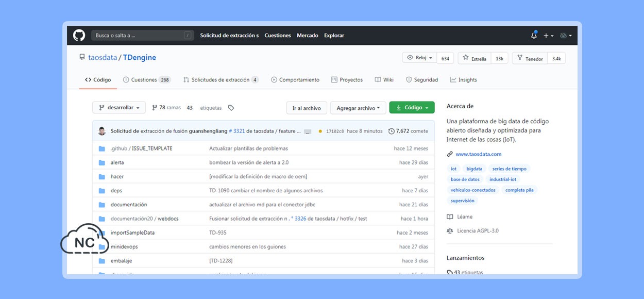Image resolution: width=644 pixels, height=299 pixels.
Task: Open notifications bell icon
Action: (x=534, y=36)
